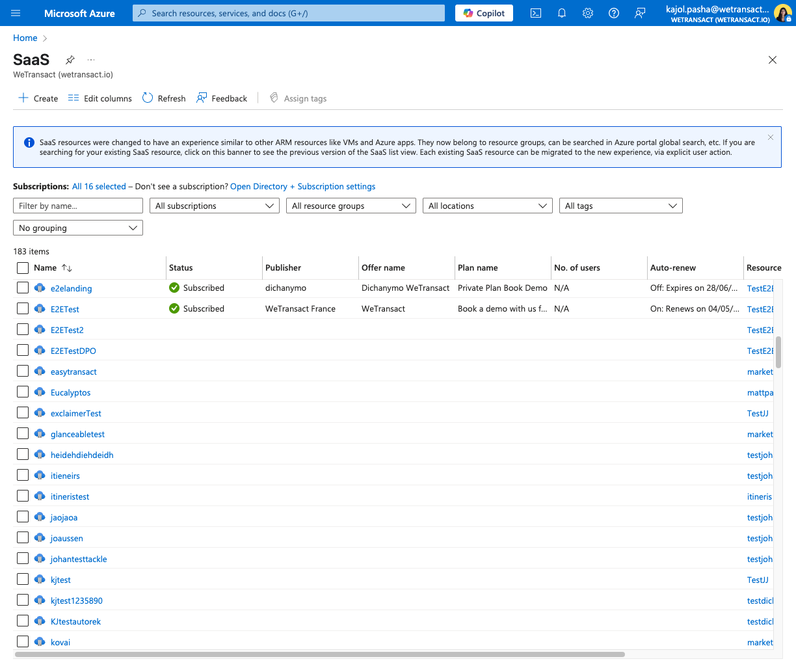Click the green Subscribed checkmark for E2ETest
This screenshot has width=796, height=672.
pos(174,308)
